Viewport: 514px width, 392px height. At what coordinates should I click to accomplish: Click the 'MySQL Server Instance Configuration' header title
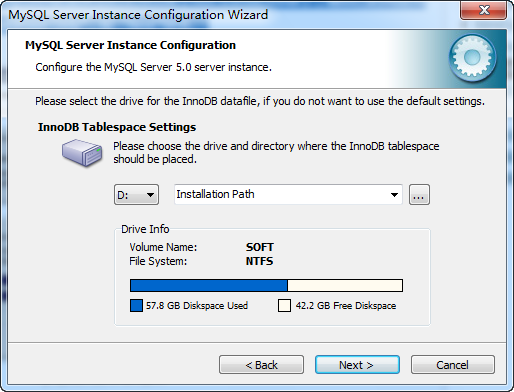(x=130, y=45)
